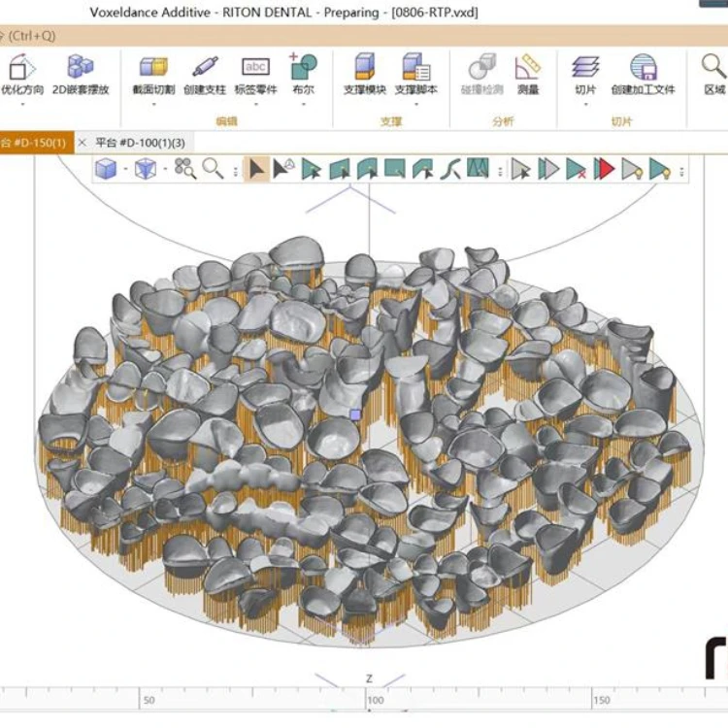
Task: Click the 150 mark on the ruler
Action: (601, 700)
